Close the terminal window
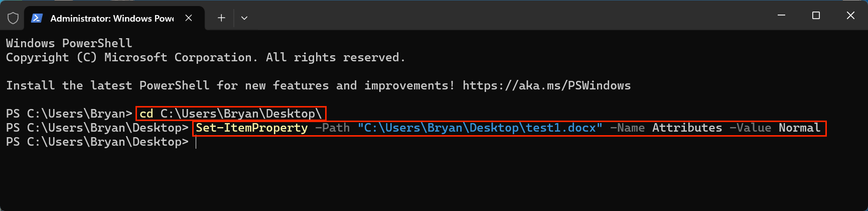 point(850,16)
